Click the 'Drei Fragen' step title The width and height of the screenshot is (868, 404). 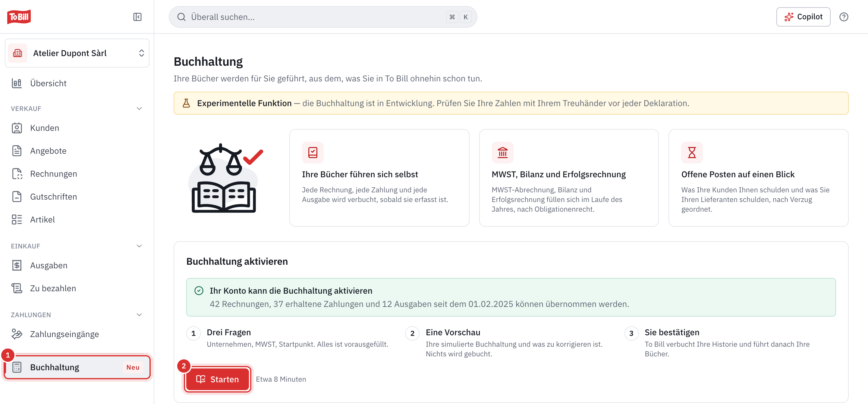(x=228, y=332)
